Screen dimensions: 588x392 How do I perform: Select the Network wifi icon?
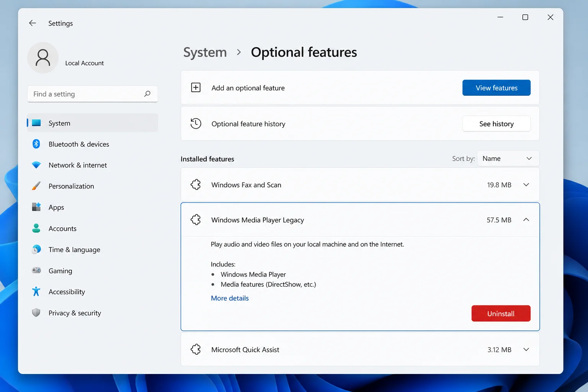coord(36,165)
